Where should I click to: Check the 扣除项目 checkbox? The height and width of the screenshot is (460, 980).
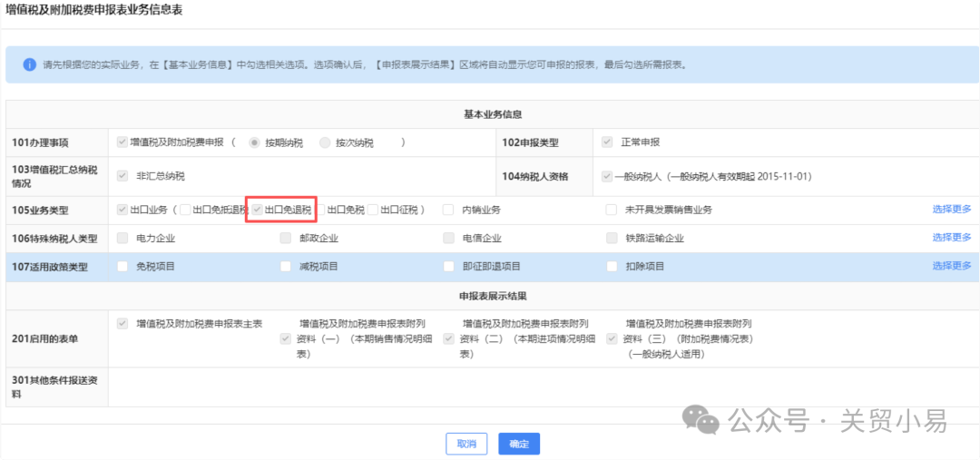point(612,266)
